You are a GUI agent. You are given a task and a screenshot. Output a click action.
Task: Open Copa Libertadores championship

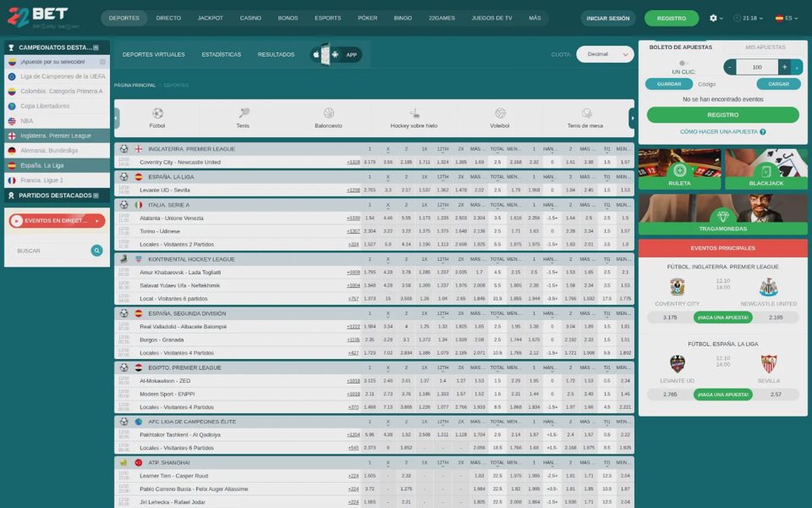pyautogui.click(x=57, y=106)
